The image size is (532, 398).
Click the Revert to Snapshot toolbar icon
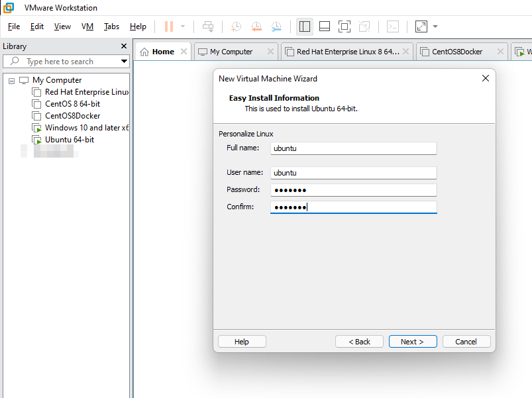point(256,26)
